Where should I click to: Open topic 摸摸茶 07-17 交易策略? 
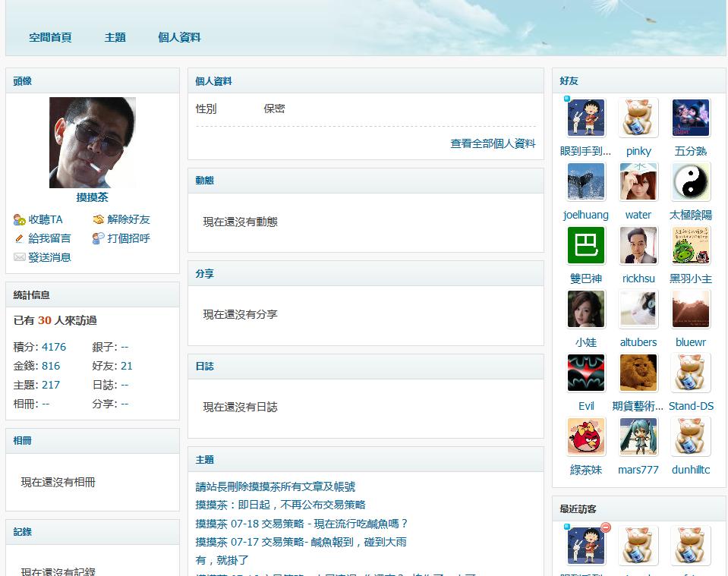(x=301, y=551)
